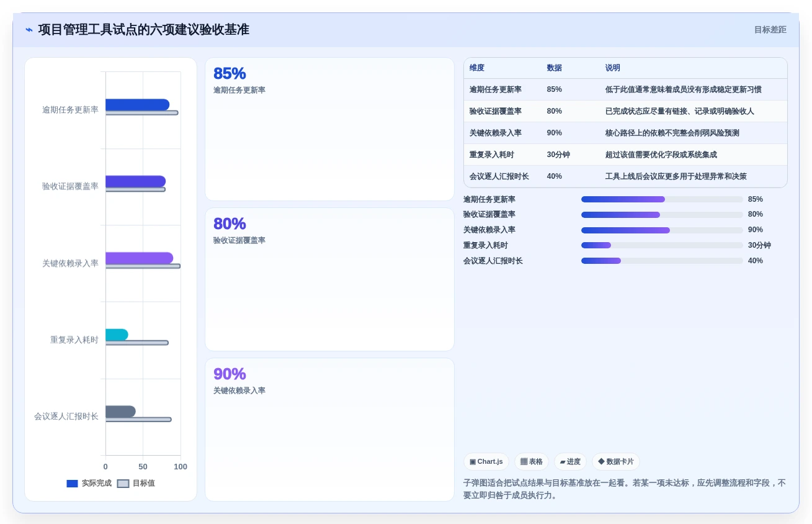This screenshot has width=812, height=524.
Task: Click the footer note starting with 子弹图适合
Action: coord(625,489)
